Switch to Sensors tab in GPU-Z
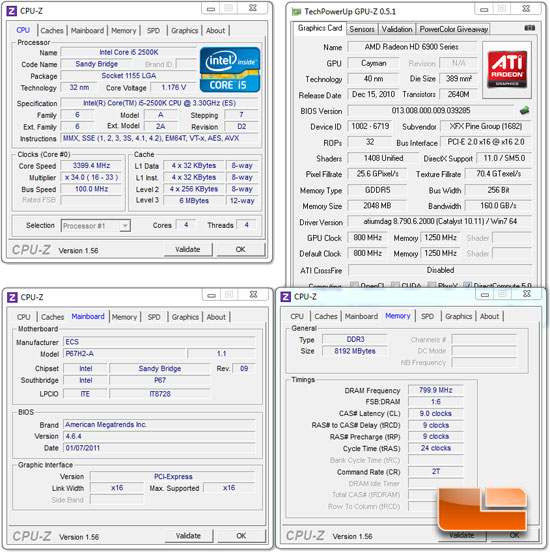Screen dimensions: 550x552 (x=362, y=29)
